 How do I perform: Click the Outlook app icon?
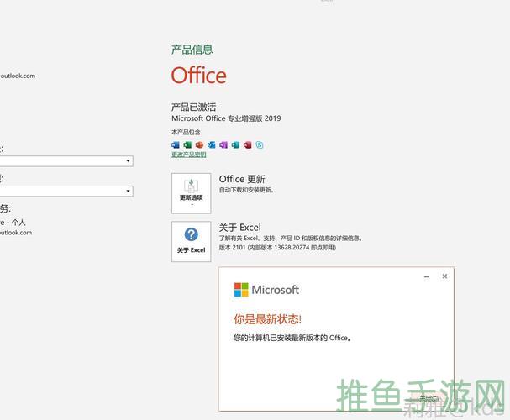(212, 144)
